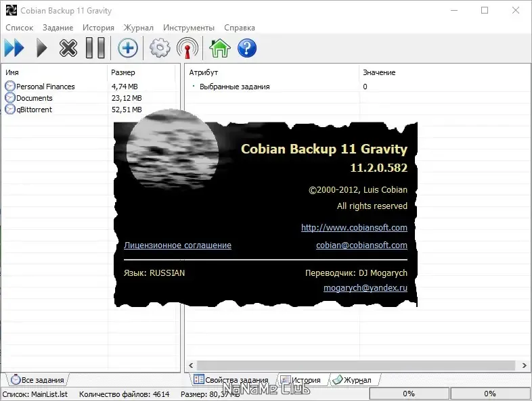Open the Справка menu
The image size is (532, 401).
pos(240,28)
